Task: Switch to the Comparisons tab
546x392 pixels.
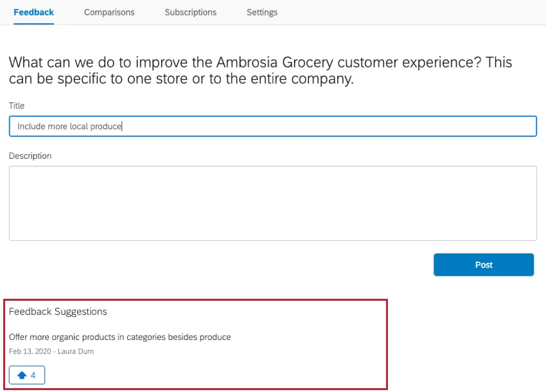Action: pyautogui.click(x=109, y=12)
